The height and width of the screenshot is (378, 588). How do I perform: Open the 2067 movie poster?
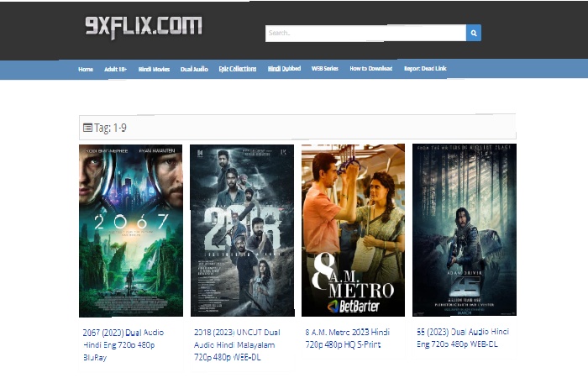pos(131,231)
